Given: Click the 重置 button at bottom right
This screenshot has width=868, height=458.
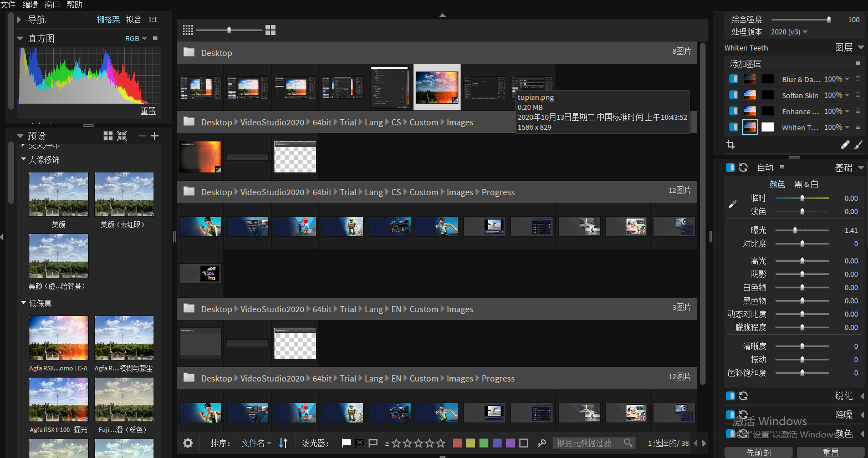Looking at the screenshot, I should [830, 452].
